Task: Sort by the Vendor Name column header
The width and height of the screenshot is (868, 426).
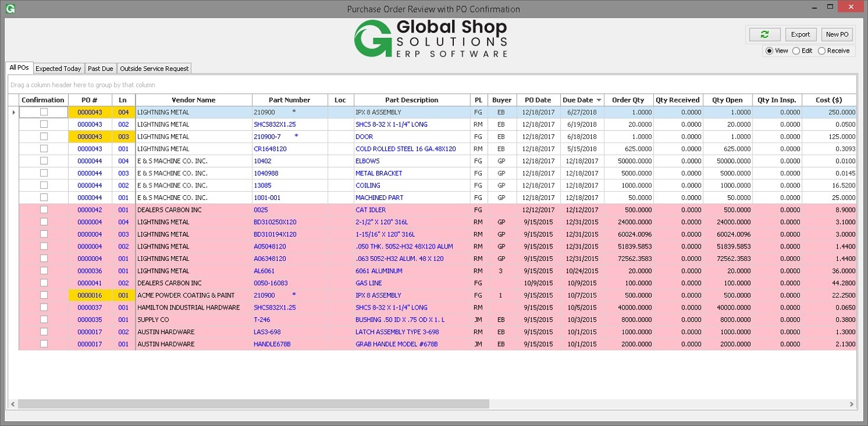Action: tap(193, 99)
